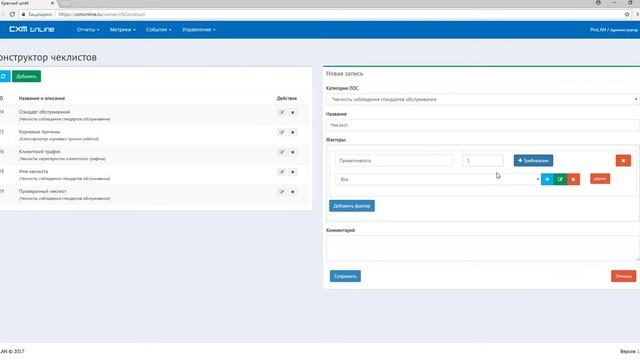The height and width of the screenshot is (360, 640).
Task: Click the red Отмена button
Action: point(623,276)
